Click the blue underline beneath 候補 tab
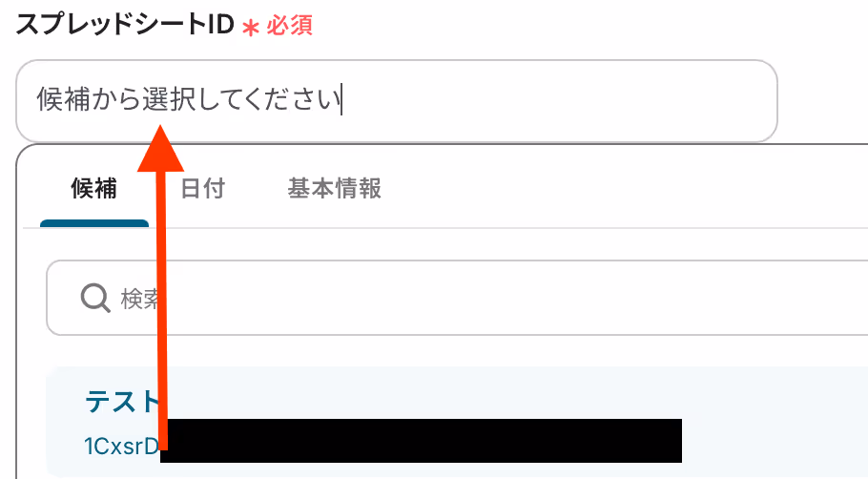The height and width of the screenshot is (479, 868). (x=94, y=223)
